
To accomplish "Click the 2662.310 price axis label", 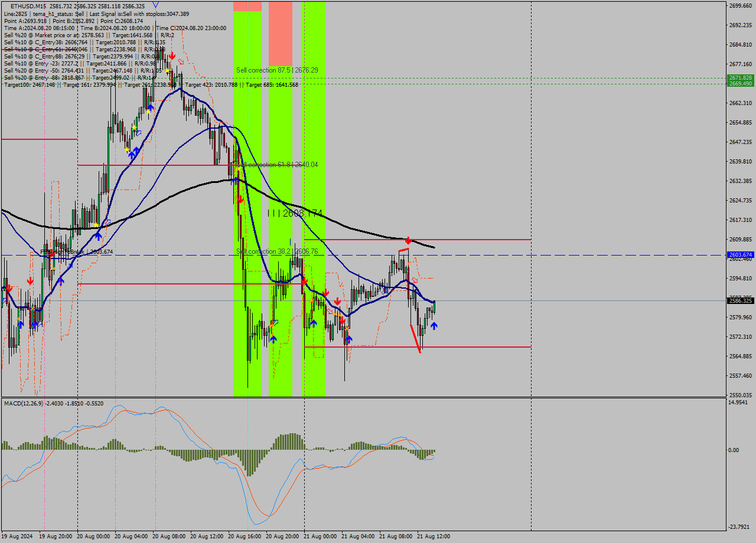I will tap(740, 103).
